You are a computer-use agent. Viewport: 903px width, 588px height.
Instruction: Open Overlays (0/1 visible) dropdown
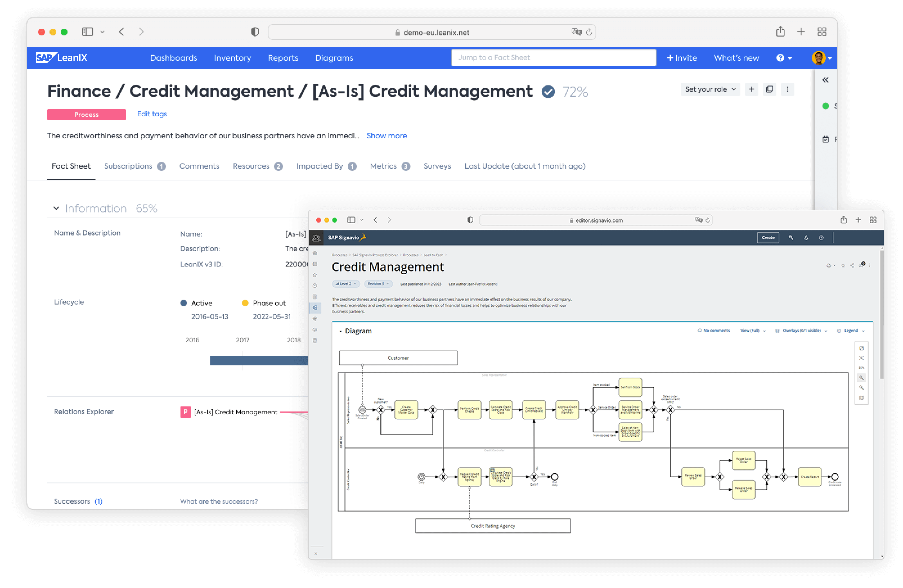801,331
